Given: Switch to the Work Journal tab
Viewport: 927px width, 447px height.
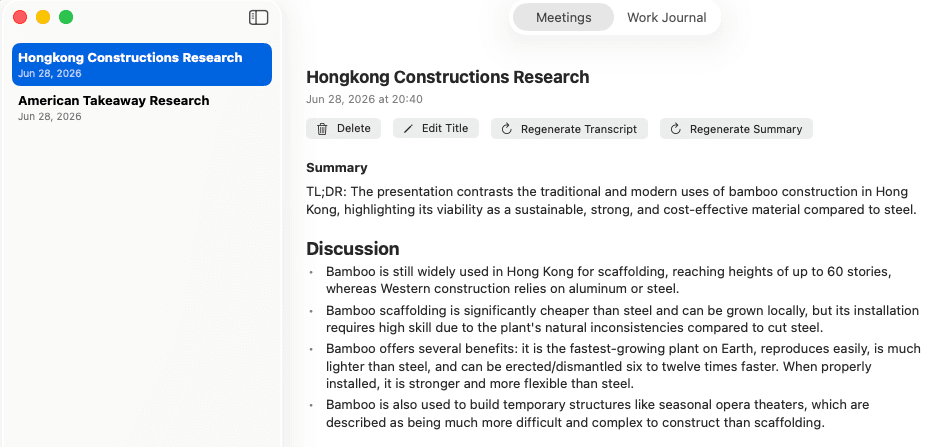Looking at the screenshot, I should coord(666,17).
